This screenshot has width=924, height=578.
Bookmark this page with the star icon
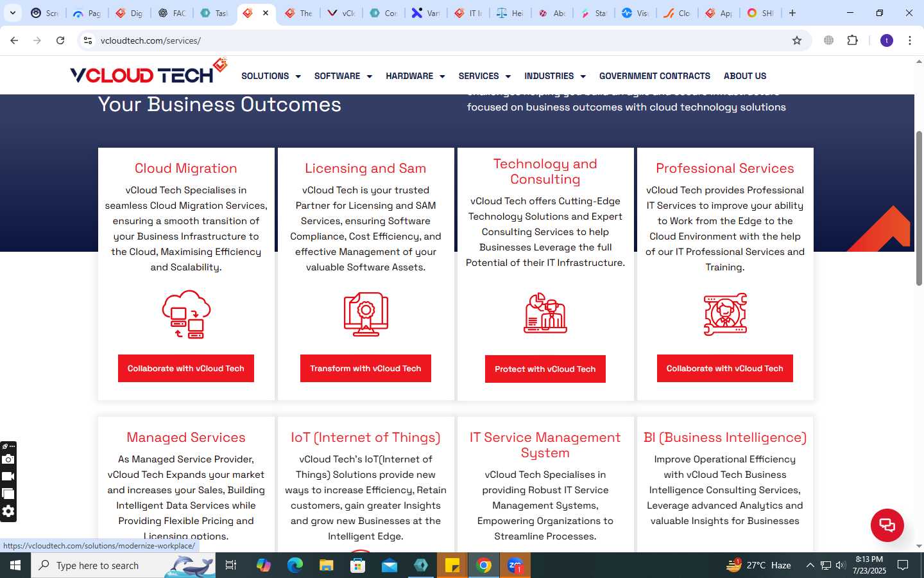coord(797,40)
